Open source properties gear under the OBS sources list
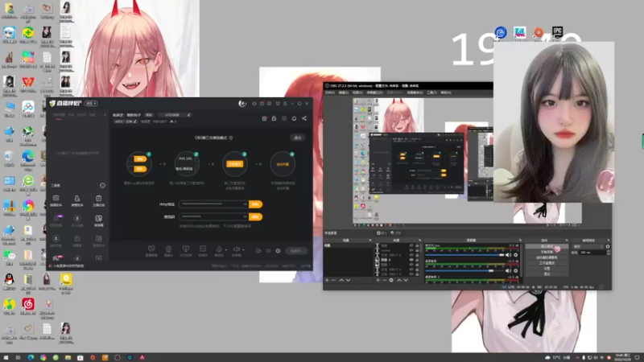This screenshot has width=644, height=362. [391, 280]
